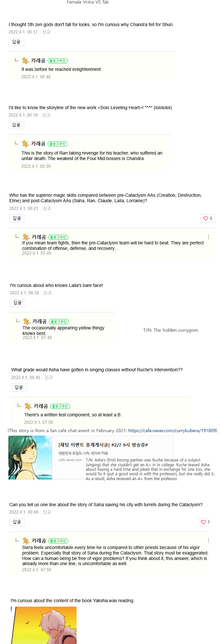Open the three-dot menu on the Siera vigor reply
The height and width of the screenshot is (644, 222).
208,541
